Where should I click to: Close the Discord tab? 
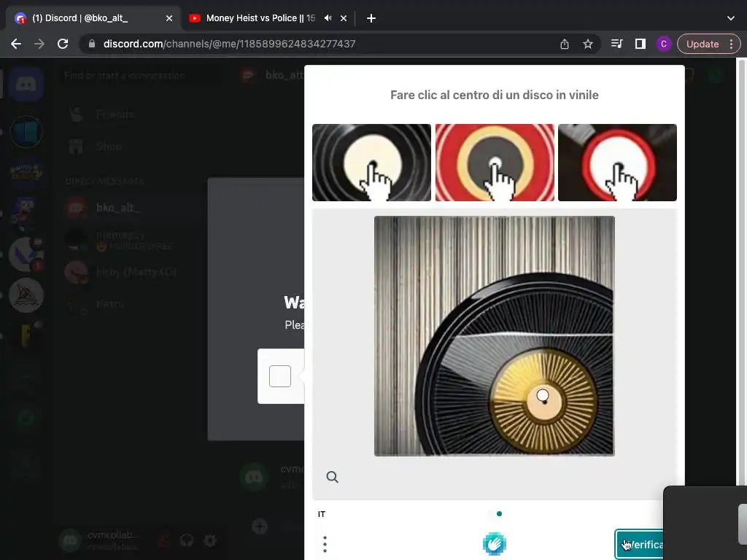pyautogui.click(x=169, y=18)
